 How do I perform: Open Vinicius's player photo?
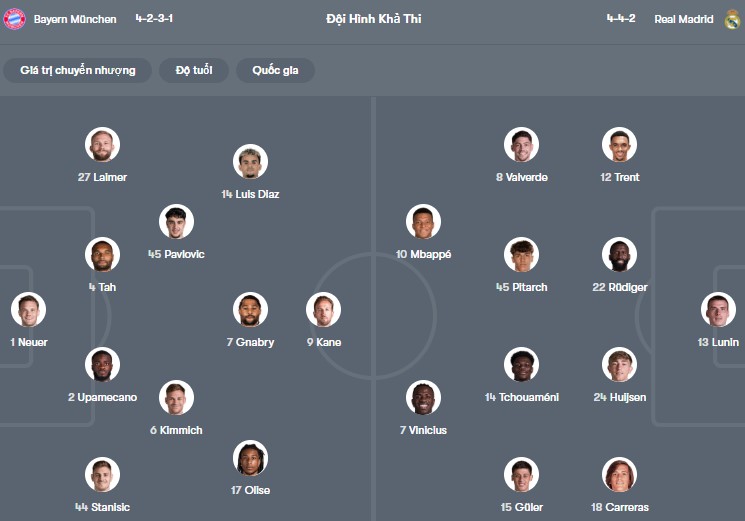pos(423,398)
